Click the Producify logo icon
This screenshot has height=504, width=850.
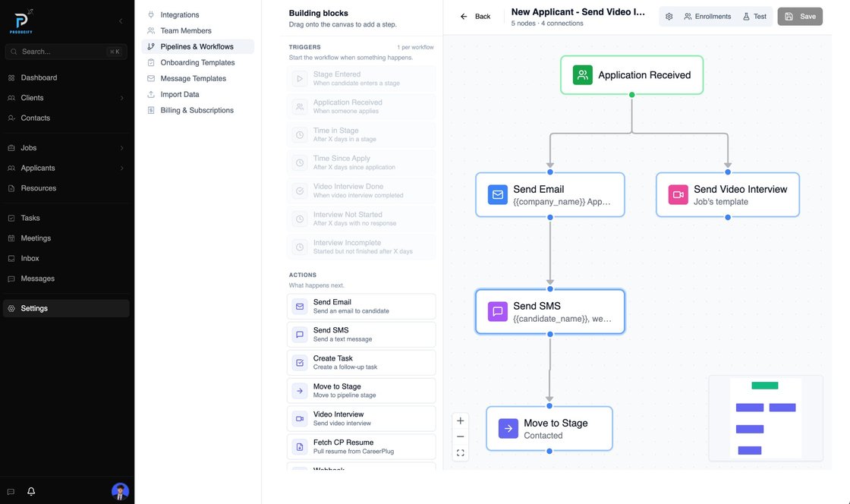click(21, 22)
